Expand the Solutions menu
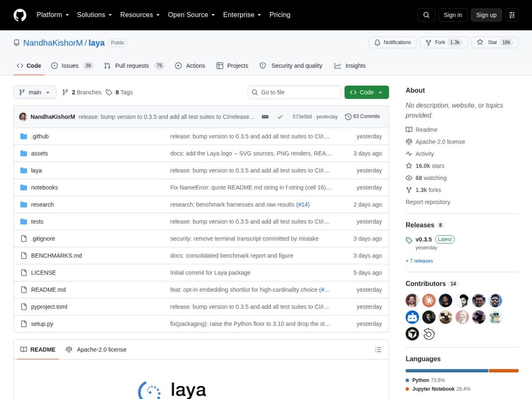 [x=94, y=15]
